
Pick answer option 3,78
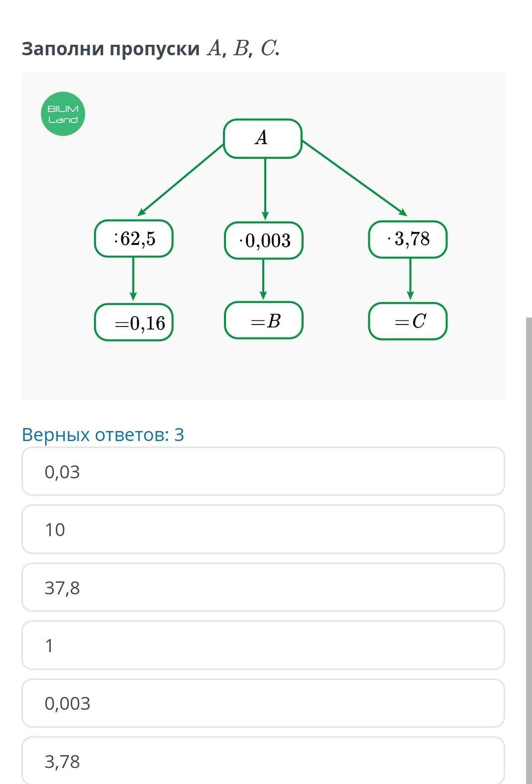(x=263, y=760)
